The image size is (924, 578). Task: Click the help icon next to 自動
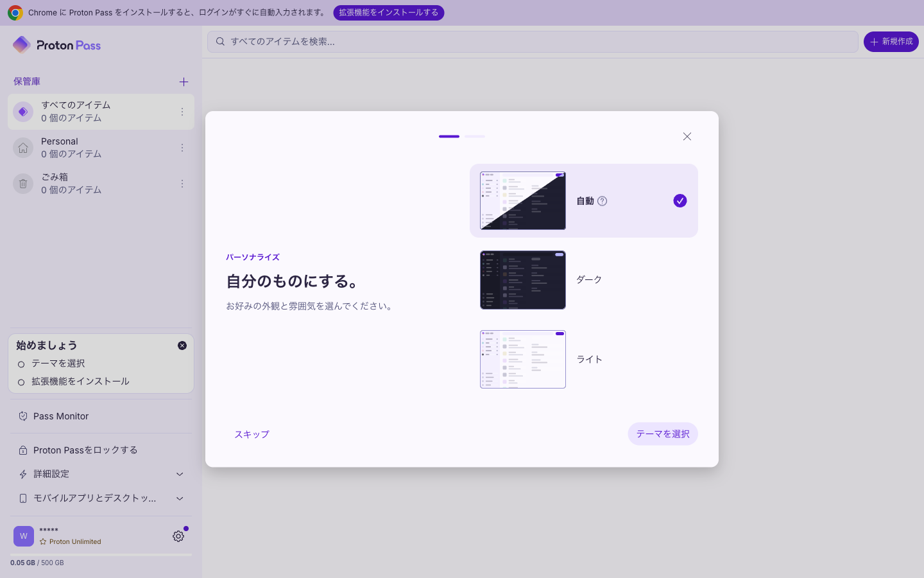[x=602, y=201]
